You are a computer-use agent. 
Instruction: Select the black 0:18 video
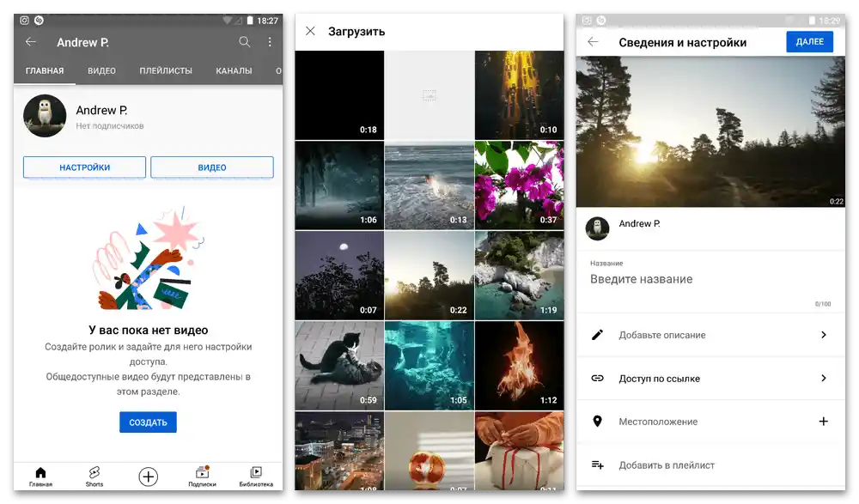click(x=339, y=94)
